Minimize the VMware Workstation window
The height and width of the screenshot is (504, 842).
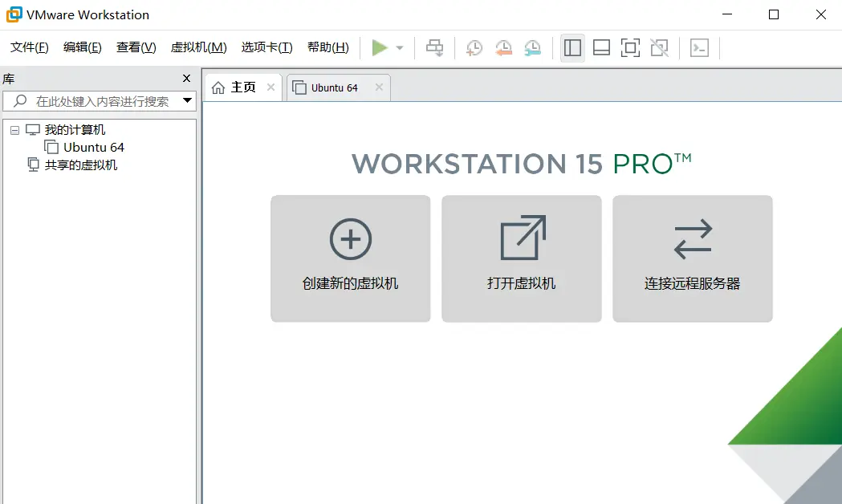pyautogui.click(x=727, y=14)
